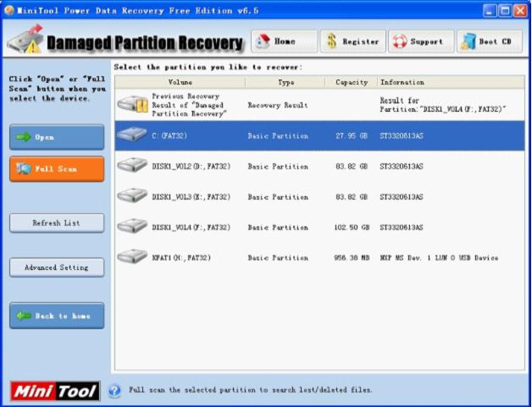Image resolution: width=532 pixels, height=407 pixels.
Task: Click the 102.50 GB capacity cell
Action: pos(352,228)
